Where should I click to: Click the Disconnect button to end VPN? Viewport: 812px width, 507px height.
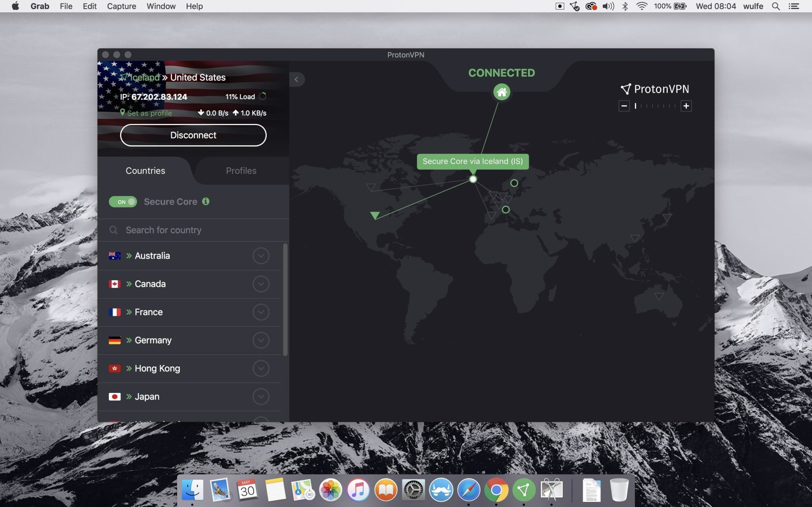pyautogui.click(x=193, y=135)
